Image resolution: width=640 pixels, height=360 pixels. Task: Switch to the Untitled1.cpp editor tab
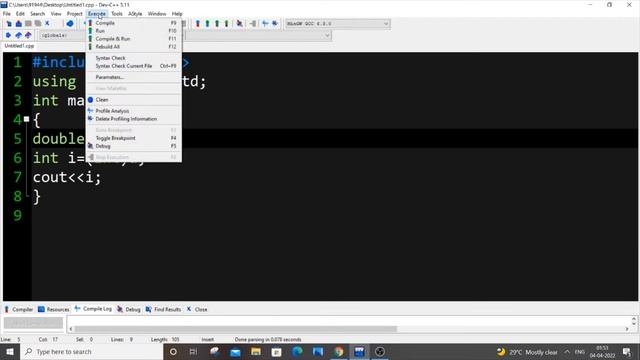pos(19,46)
